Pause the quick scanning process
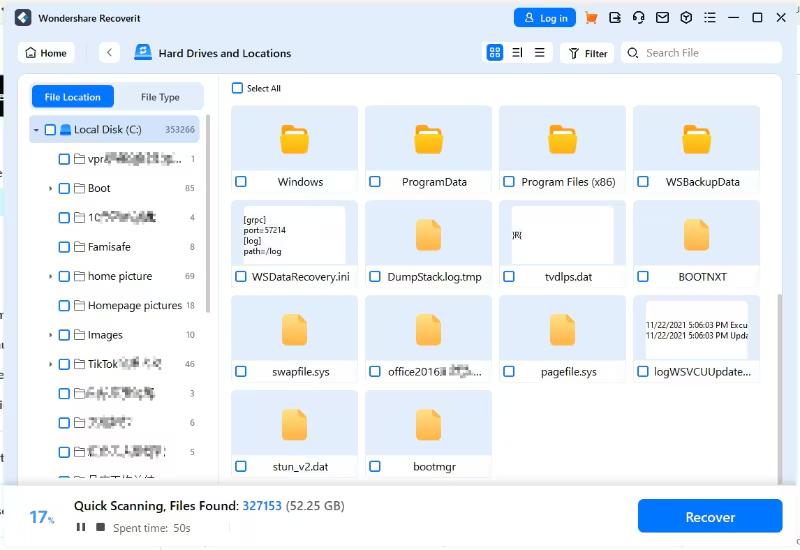The image size is (800, 550). 81,527
